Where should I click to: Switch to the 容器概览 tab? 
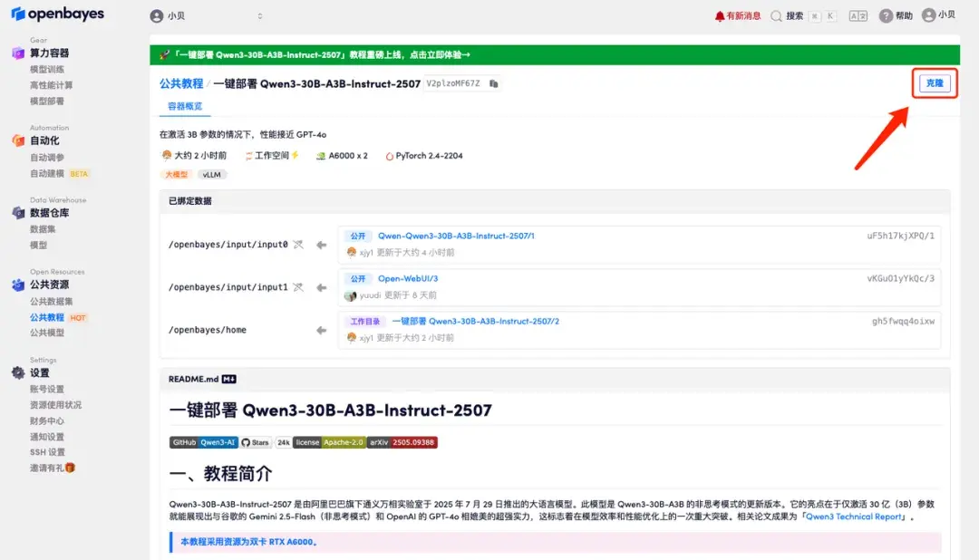pyautogui.click(x=183, y=106)
